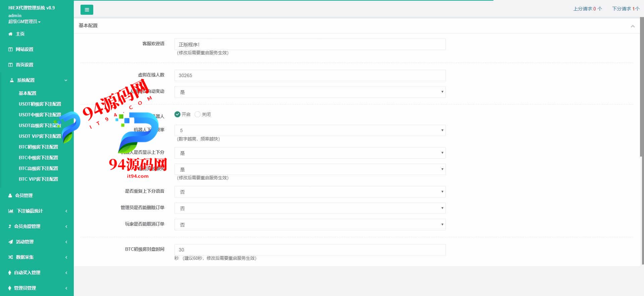Click the icon beside 管理员管理
This screenshot has width=644, height=296.
pos(10,288)
